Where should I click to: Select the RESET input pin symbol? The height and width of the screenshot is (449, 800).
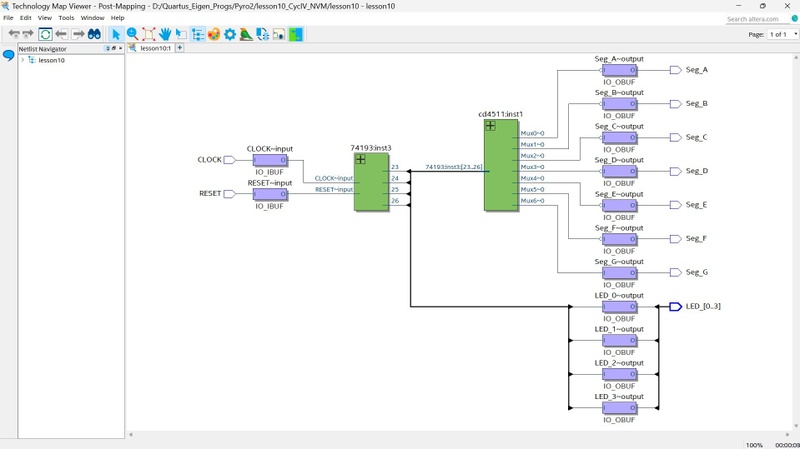click(x=229, y=194)
